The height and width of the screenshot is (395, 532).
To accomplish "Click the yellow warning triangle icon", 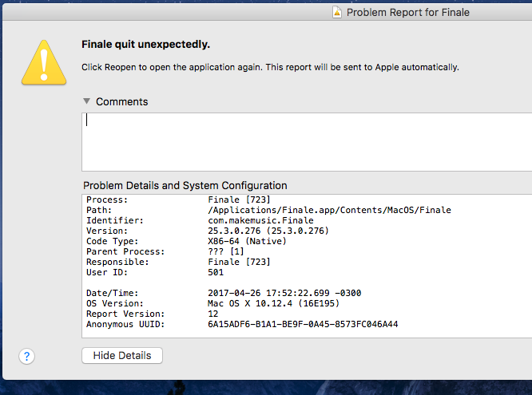I will click(45, 60).
